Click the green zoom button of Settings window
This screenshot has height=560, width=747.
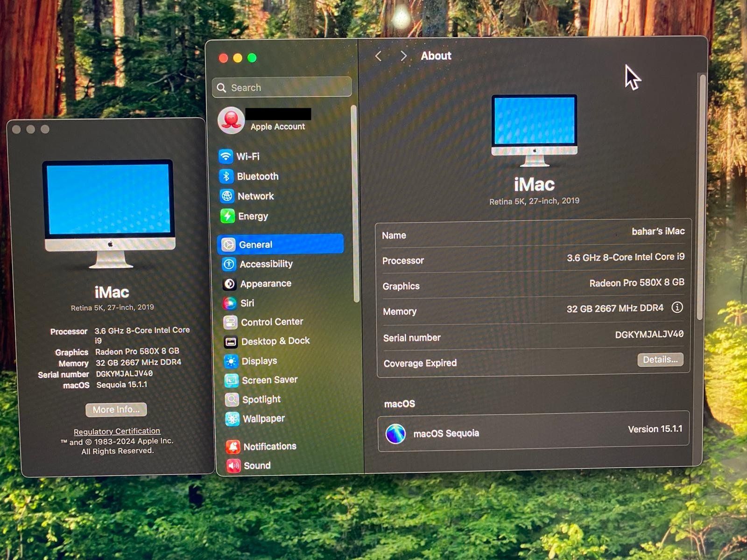pyautogui.click(x=252, y=58)
